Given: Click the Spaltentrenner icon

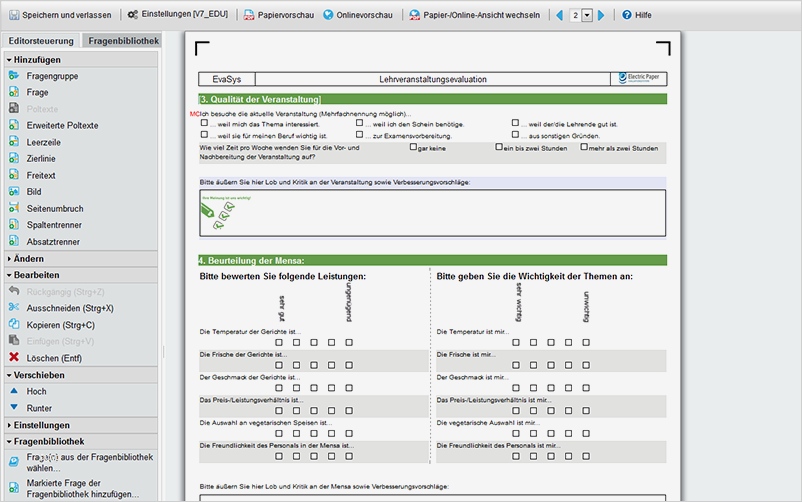Looking at the screenshot, I should [14, 225].
